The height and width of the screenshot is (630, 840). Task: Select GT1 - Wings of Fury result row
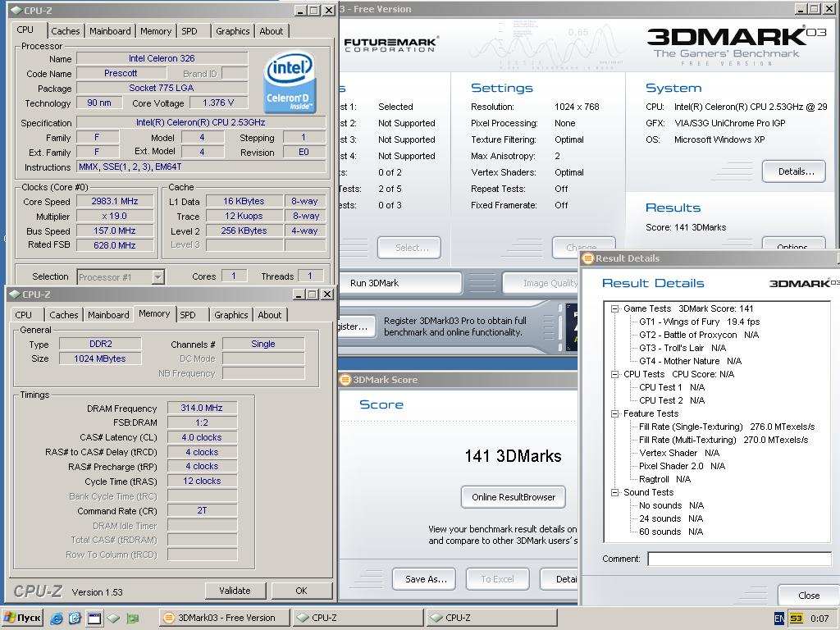(x=699, y=322)
